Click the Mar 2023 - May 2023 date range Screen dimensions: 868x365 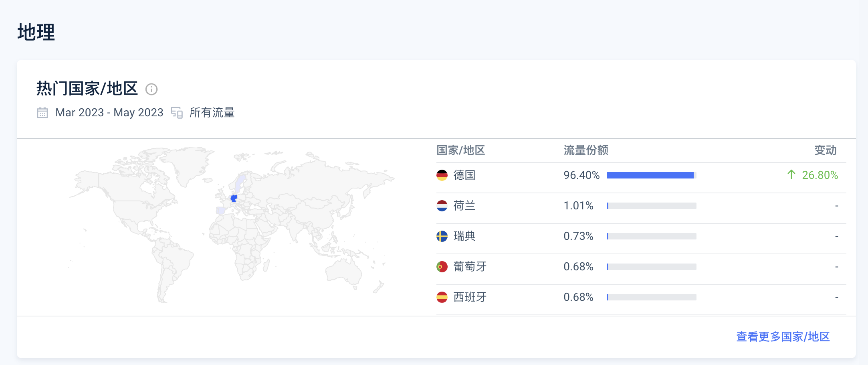tap(109, 113)
